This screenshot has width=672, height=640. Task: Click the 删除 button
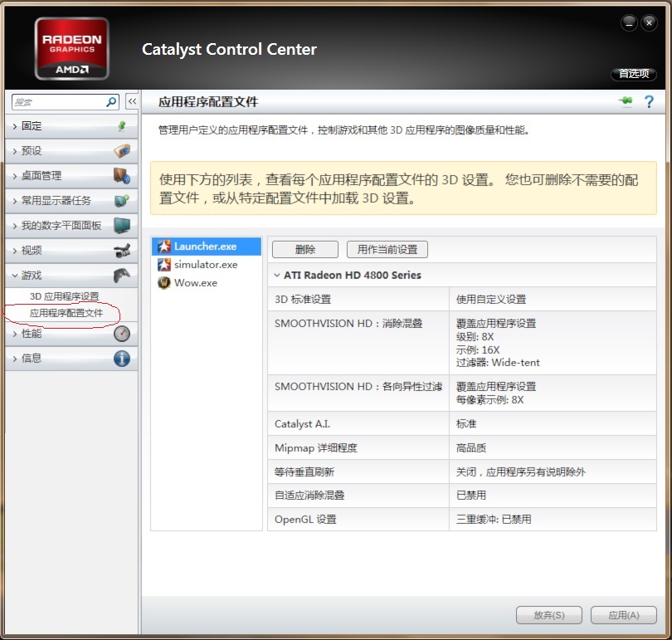click(305, 250)
